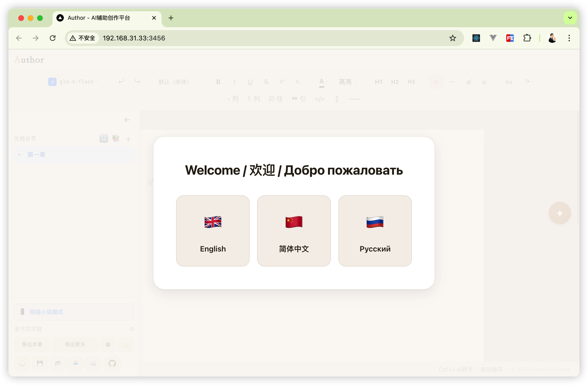Open the Chrome tab search dropdown

(570, 18)
